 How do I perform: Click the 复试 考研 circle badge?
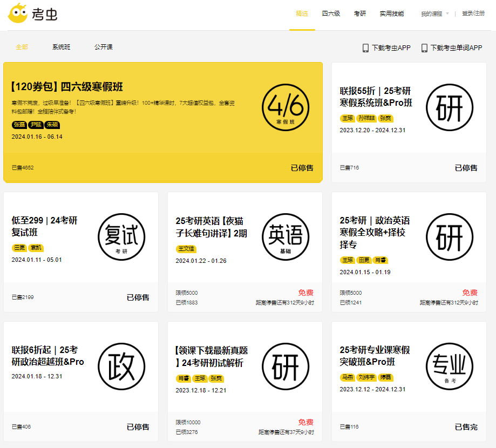[121, 237]
